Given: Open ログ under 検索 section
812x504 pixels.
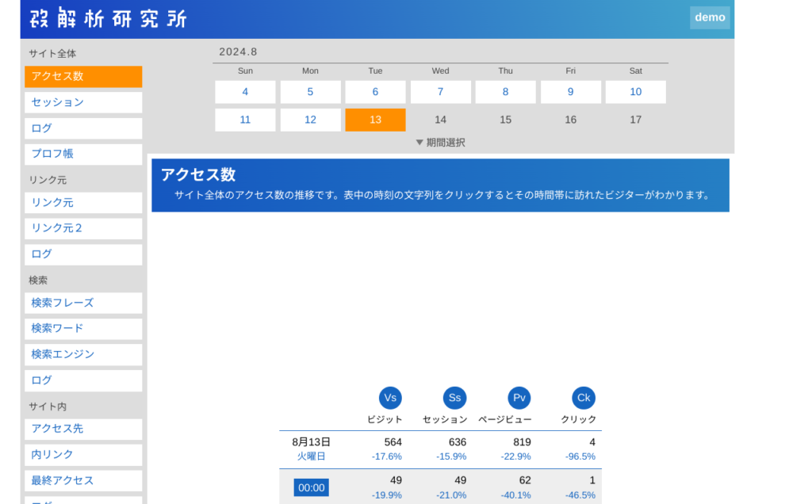Looking at the screenshot, I should (83, 380).
